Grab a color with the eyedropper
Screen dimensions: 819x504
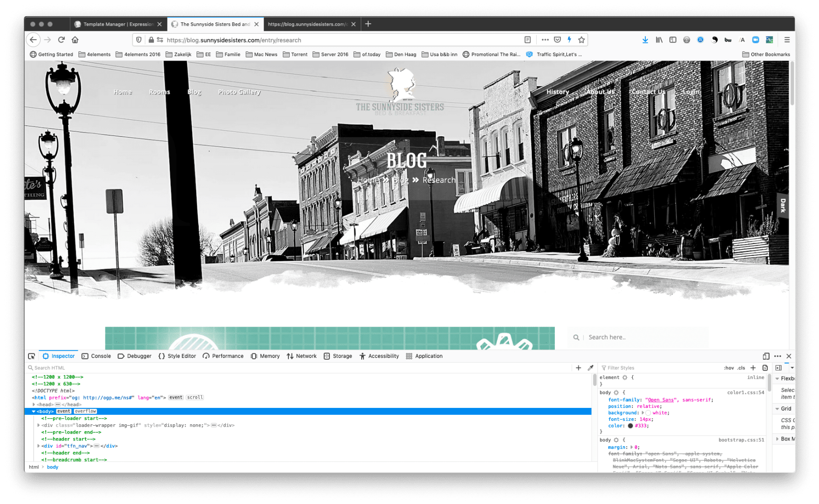click(x=590, y=368)
